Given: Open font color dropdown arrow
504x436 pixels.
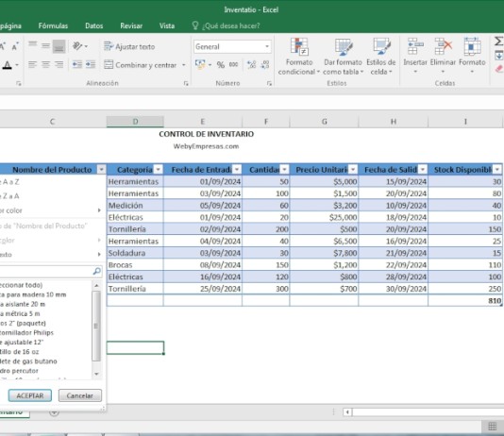Looking at the screenshot, I should [x=17, y=65].
